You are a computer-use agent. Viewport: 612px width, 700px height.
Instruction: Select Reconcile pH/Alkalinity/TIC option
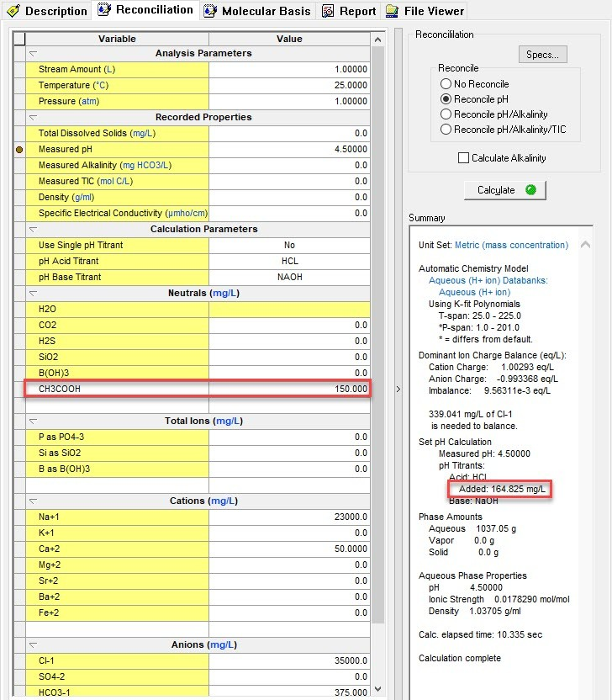point(503,130)
